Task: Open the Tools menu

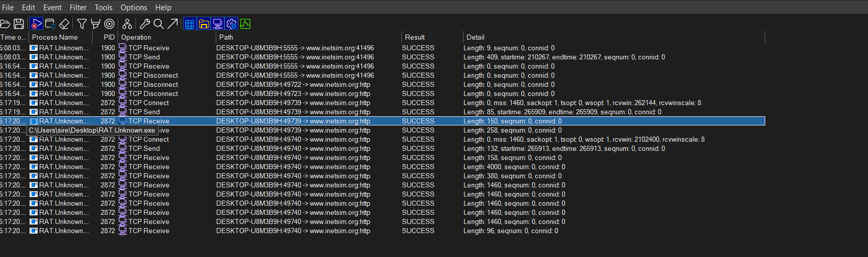Action: point(103,8)
